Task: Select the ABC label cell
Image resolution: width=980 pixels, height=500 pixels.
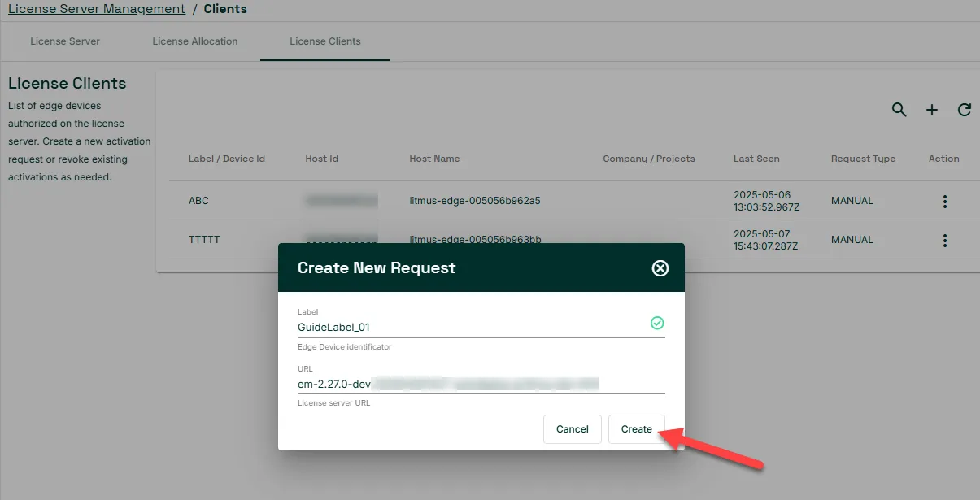Action: 199,201
